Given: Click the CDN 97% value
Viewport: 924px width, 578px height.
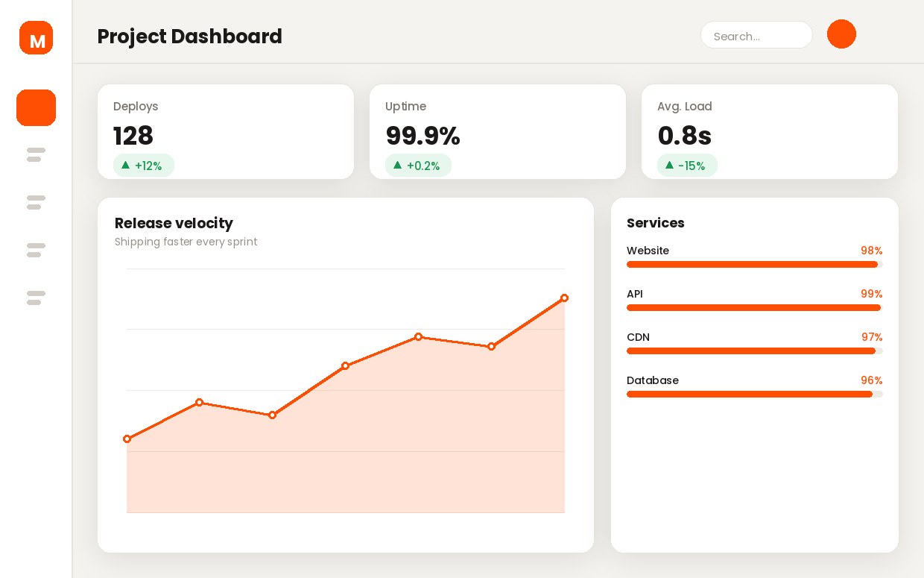Looking at the screenshot, I should [872, 337].
